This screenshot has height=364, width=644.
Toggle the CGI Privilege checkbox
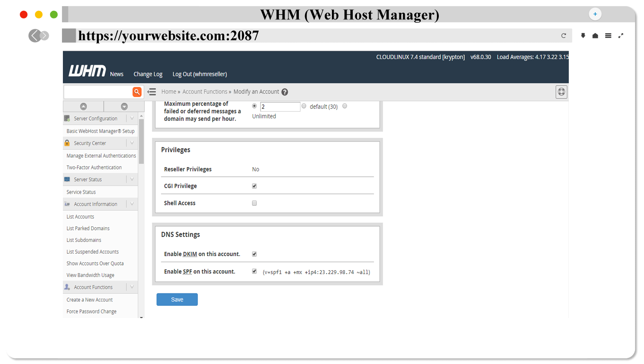pos(254,186)
